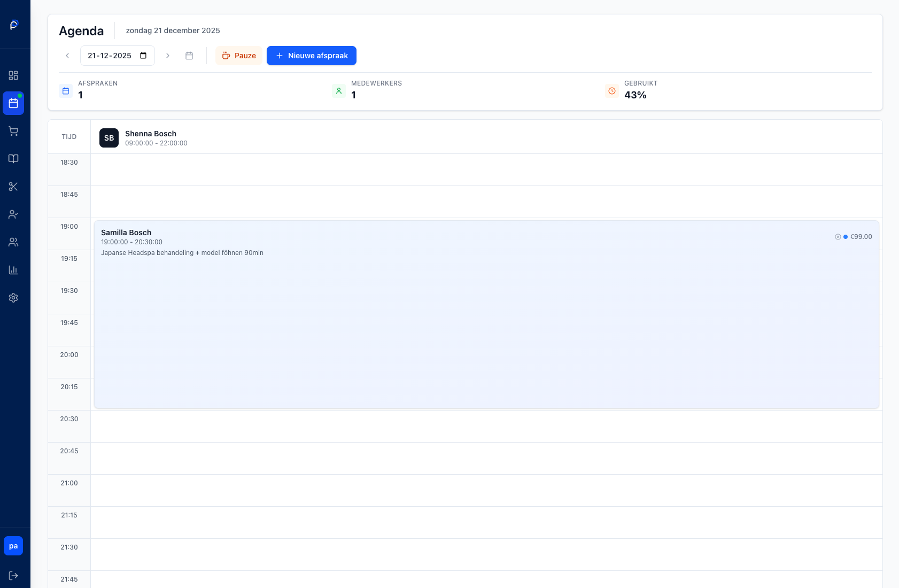Open the dashboard grid icon in sidebar
Viewport: 899px width, 588px height.
pos(13,75)
